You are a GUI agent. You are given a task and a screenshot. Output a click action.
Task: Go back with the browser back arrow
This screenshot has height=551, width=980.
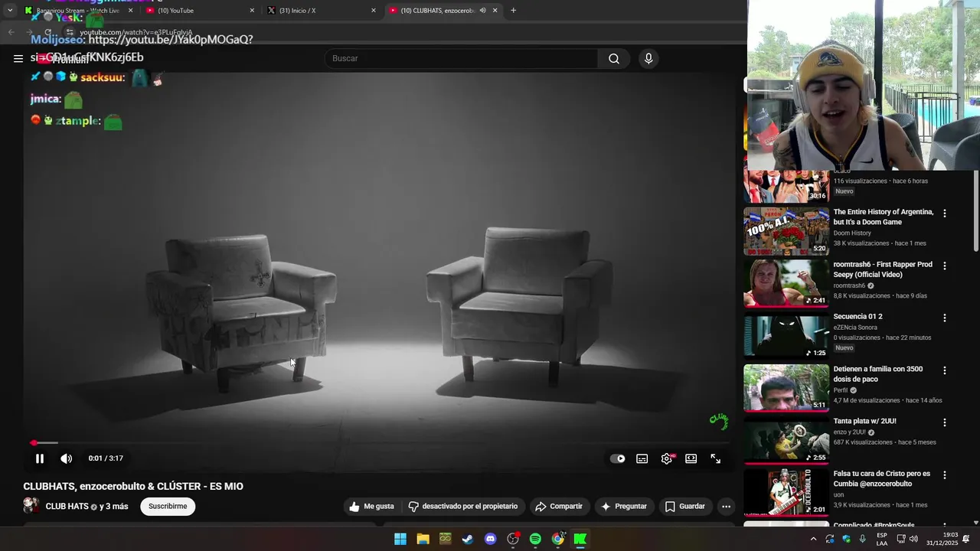pyautogui.click(x=11, y=32)
